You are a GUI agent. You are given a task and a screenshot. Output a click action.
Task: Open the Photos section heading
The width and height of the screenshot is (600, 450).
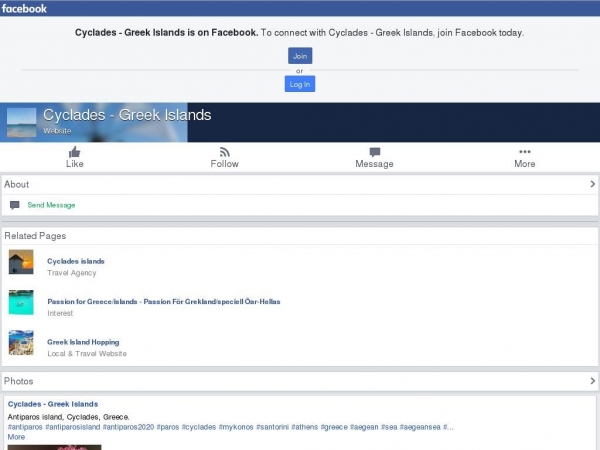pyautogui.click(x=18, y=381)
